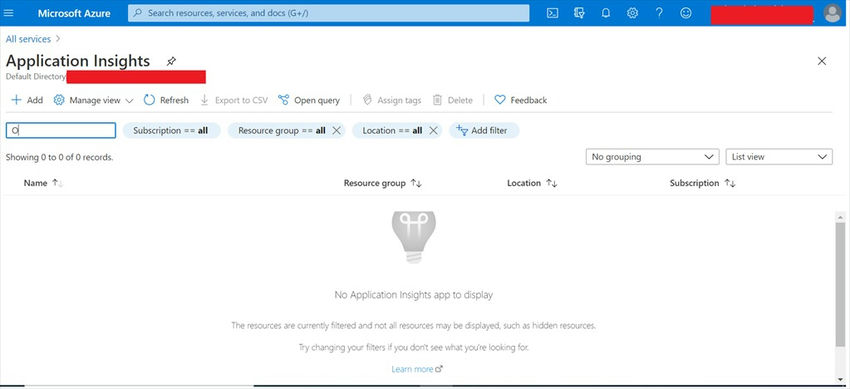Click the feedback smiley icon
850x389 pixels.
pyautogui.click(x=686, y=13)
